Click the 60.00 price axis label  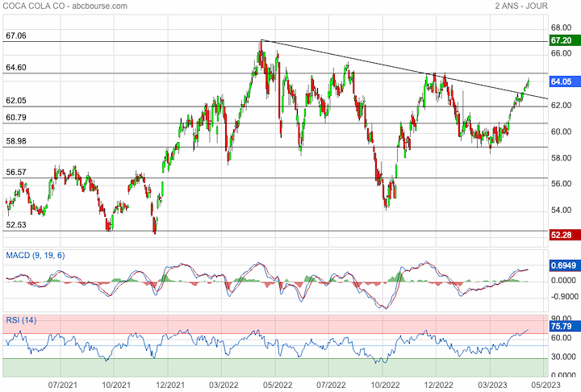pyautogui.click(x=561, y=132)
